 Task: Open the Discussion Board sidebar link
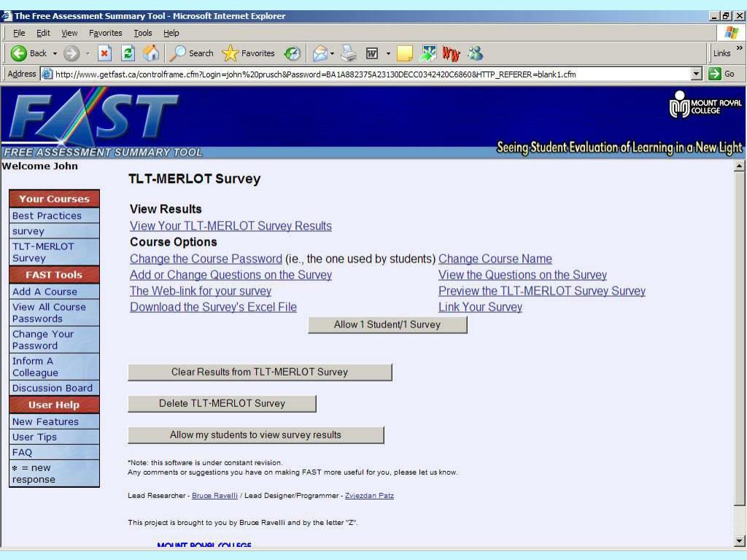(x=54, y=388)
